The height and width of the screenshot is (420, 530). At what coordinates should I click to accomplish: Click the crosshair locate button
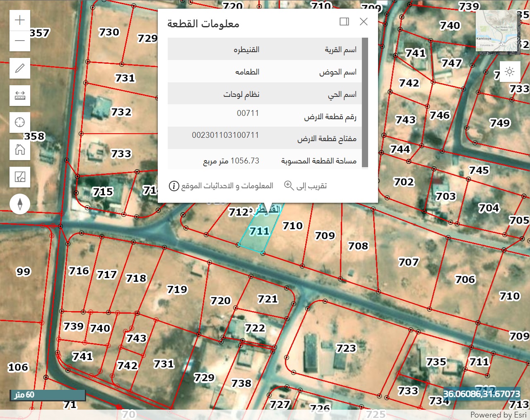(20, 122)
